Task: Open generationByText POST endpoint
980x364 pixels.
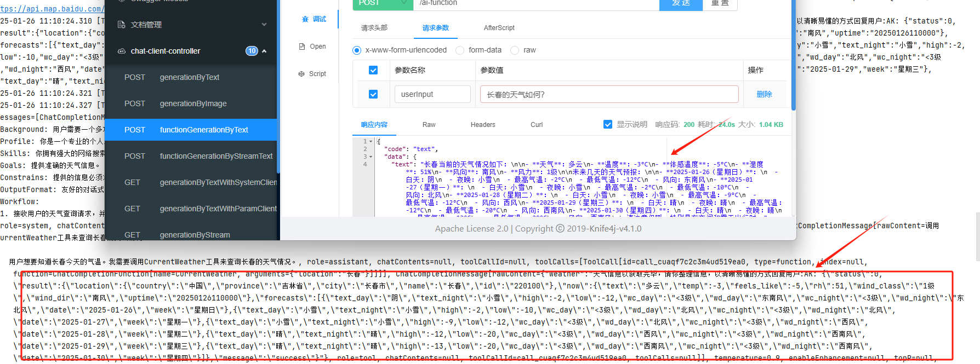Action: [x=191, y=77]
